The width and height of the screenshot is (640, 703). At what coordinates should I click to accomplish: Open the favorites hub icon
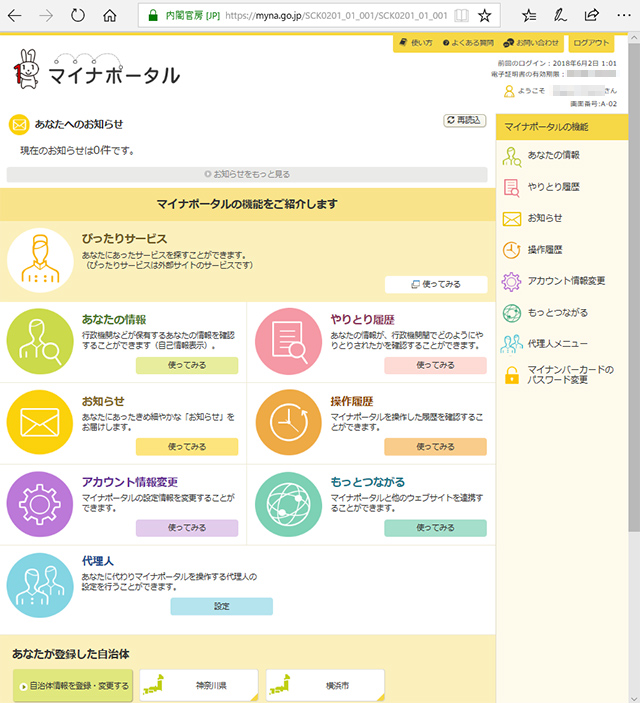coord(529,16)
